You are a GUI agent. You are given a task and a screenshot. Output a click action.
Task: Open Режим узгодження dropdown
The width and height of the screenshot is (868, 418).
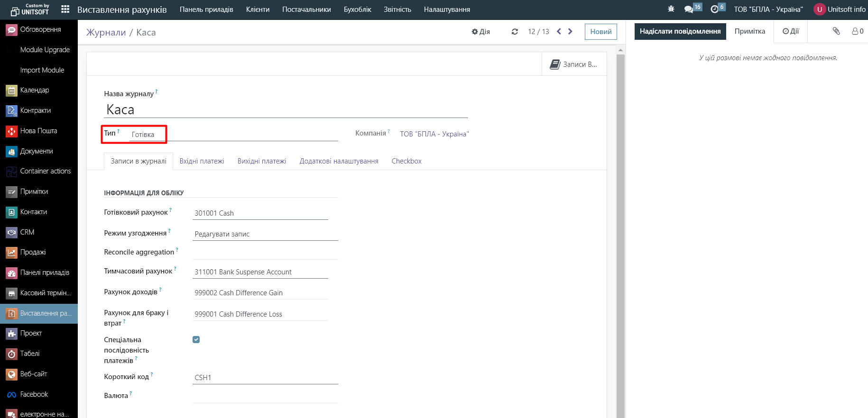[x=265, y=234]
